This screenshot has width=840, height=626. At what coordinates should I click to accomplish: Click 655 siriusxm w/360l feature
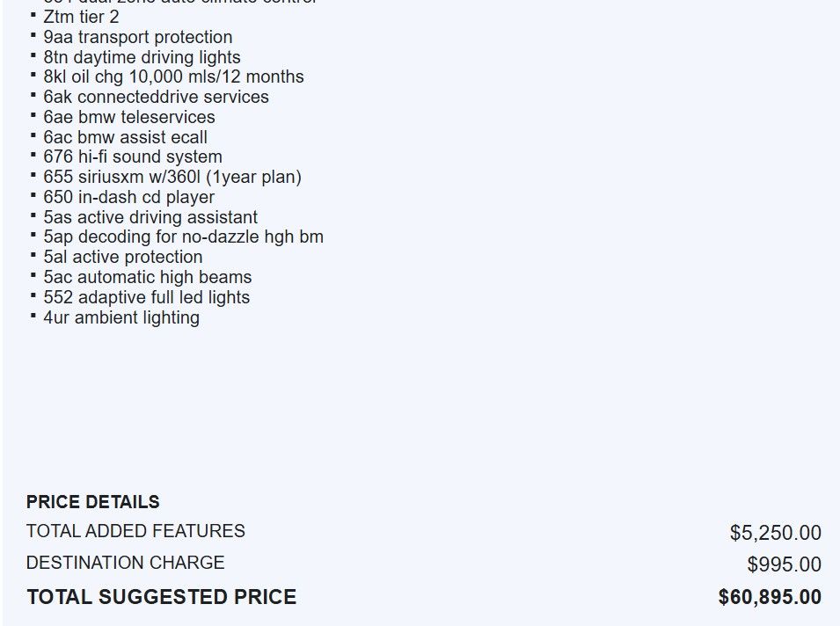tap(172, 177)
